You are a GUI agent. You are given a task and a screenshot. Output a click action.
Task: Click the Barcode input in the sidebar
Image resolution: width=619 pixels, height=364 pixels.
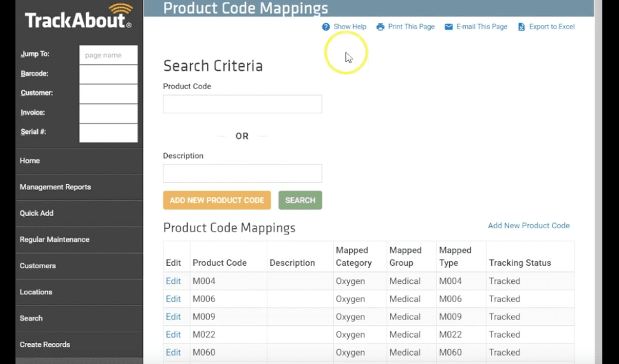(108, 75)
